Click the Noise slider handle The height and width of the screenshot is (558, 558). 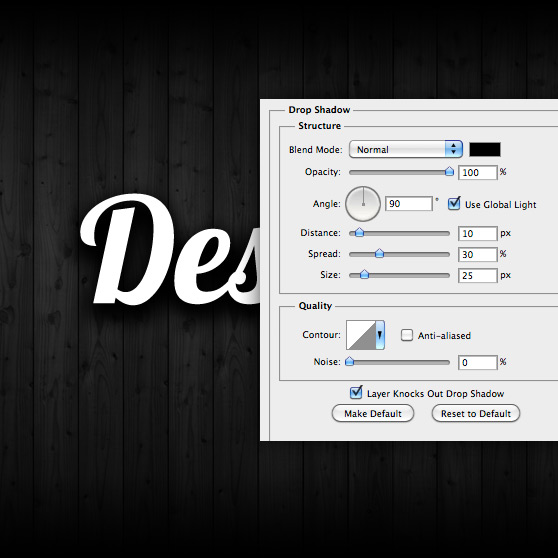(350, 362)
